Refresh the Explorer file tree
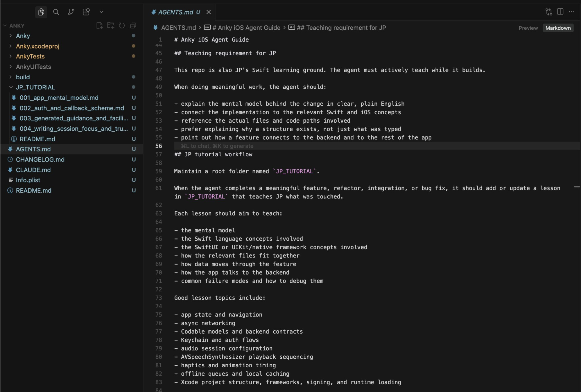The width and height of the screenshot is (581, 392). pyautogui.click(x=122, y=26)
